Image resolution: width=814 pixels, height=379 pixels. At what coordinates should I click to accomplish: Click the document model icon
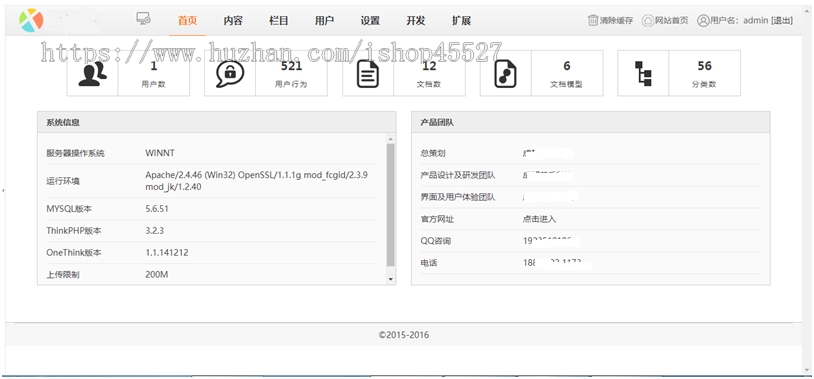pos(505,74)
